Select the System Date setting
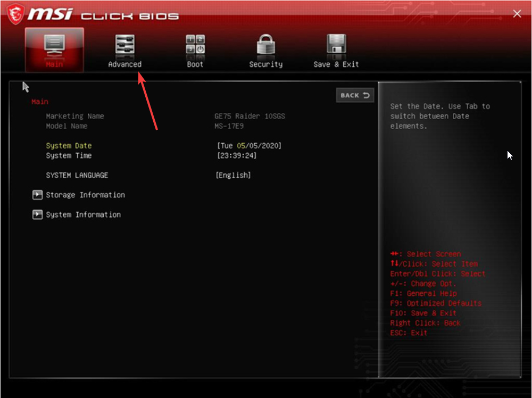 (x=69, y=146)
